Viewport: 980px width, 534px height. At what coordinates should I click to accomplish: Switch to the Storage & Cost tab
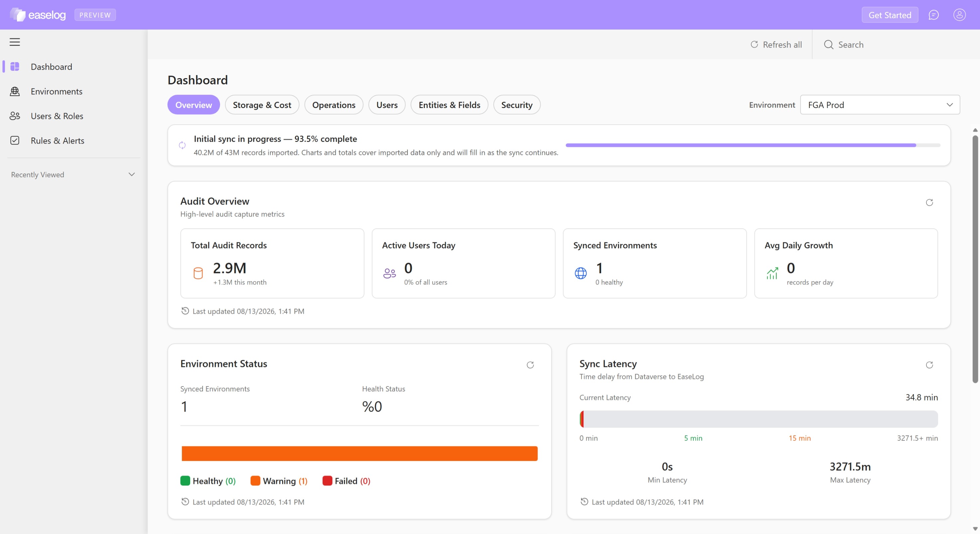click(262, 105)
